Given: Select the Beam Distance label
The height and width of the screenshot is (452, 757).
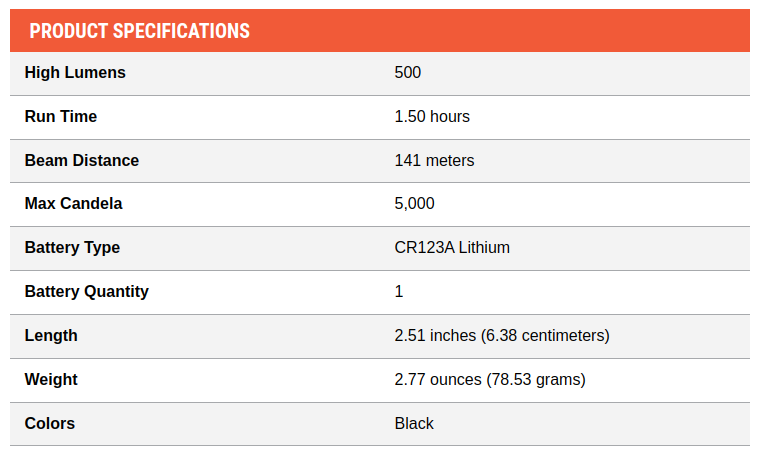Looking at the screenshot, I should coord(82,161).
